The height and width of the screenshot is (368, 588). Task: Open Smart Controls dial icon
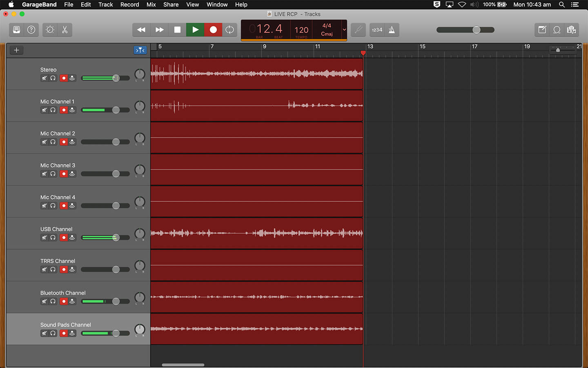click(50, 30)
